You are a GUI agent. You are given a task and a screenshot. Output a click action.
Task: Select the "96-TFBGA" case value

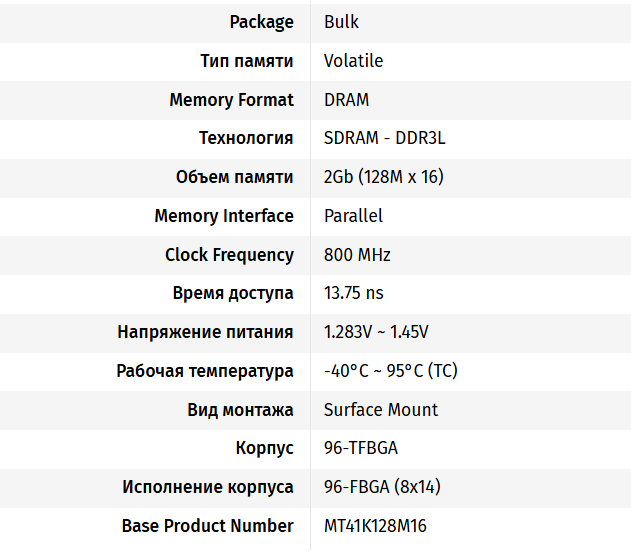pyautogui.click(x=361, y=448)
